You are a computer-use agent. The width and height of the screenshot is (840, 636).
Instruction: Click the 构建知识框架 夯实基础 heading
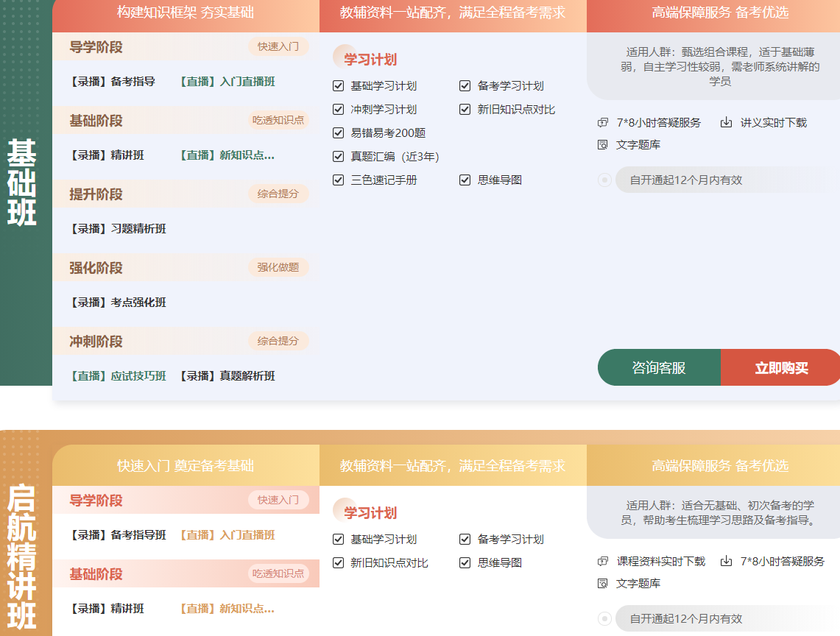(186, 13)
